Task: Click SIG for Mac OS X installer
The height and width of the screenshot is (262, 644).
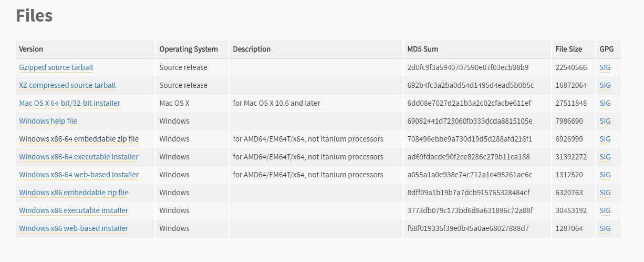Action: coord(605,103)
